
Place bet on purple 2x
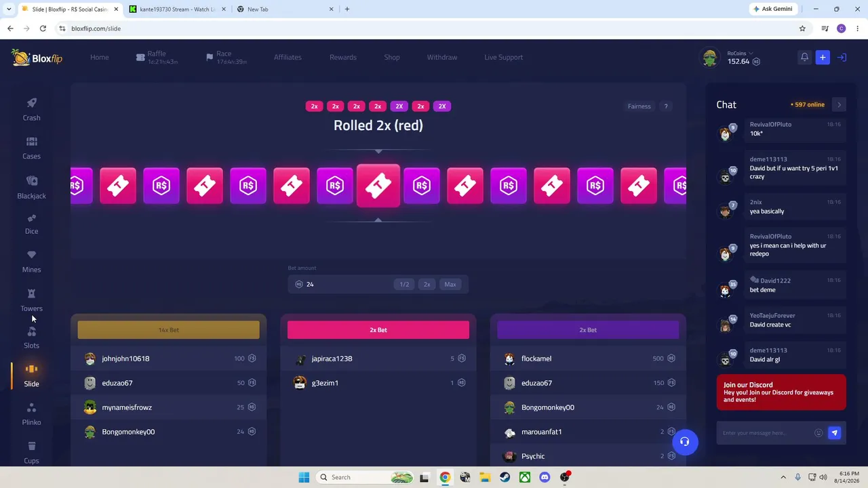[588, 330]
